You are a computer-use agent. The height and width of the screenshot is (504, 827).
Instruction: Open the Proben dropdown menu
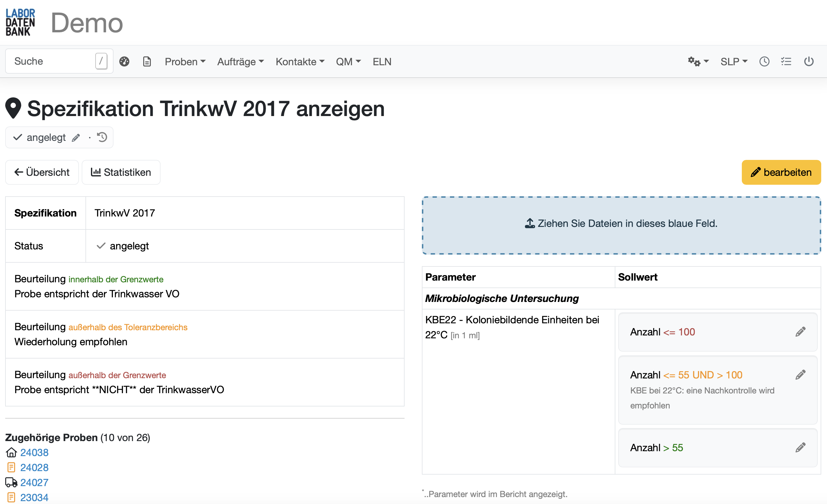(185, 61)
